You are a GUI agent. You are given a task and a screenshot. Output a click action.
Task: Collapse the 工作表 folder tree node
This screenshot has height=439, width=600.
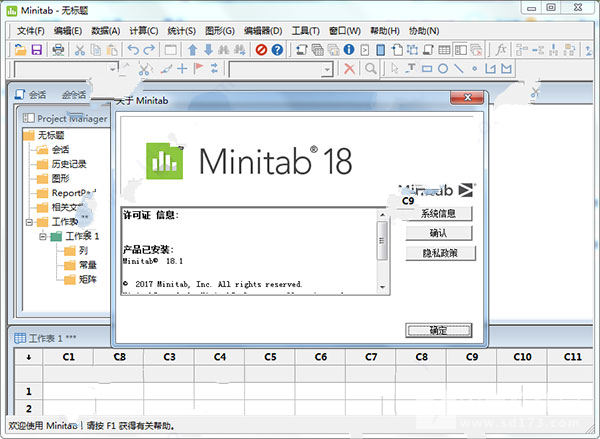[x=29, y=222]
